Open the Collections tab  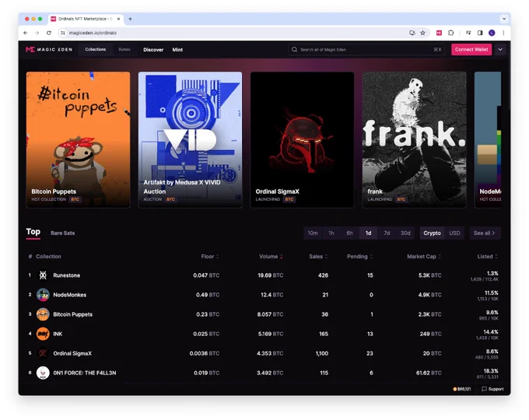point(96,50)
